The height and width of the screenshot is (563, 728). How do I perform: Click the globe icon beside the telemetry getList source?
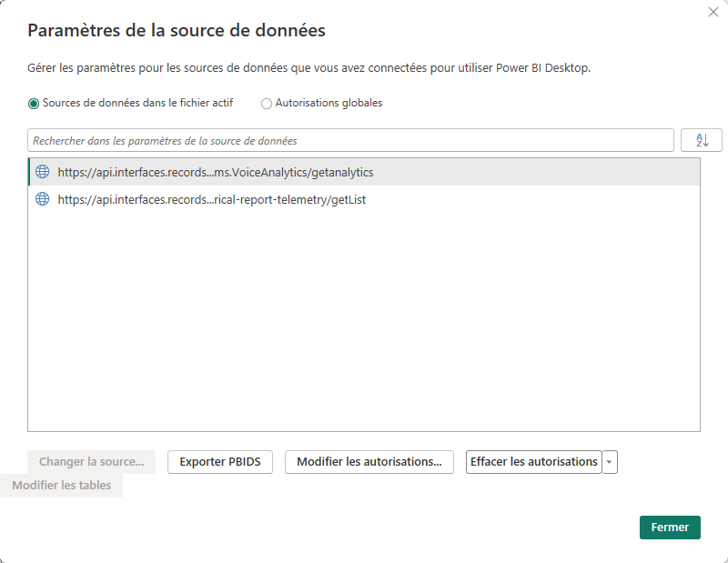click(x=42, y=199)
